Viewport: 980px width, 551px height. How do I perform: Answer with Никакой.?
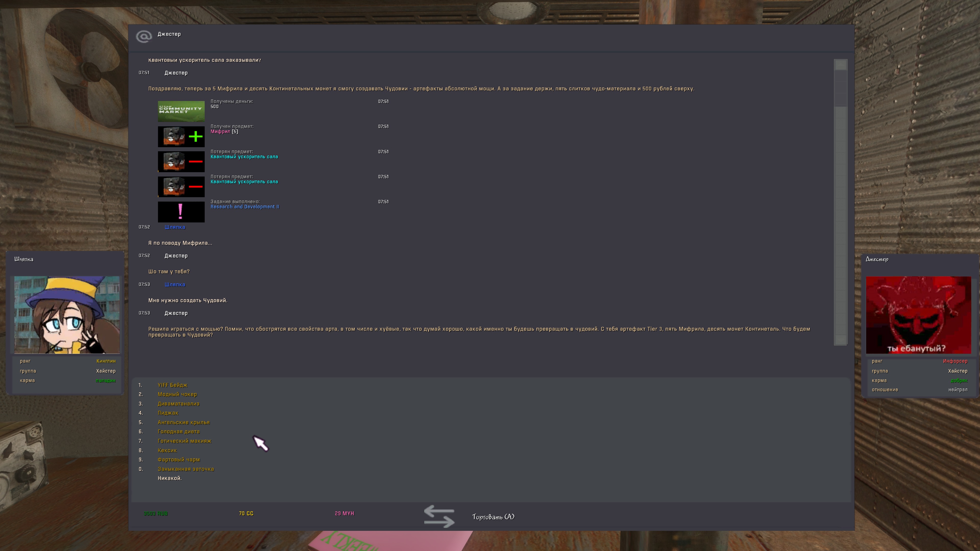pyautogui.click(x=170, y=478)
